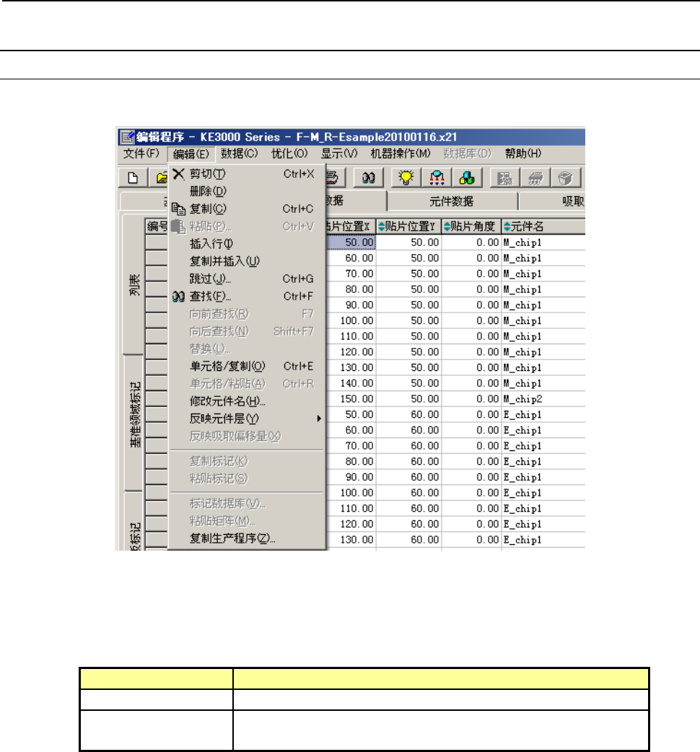Click the 140.00 position X cell

tap(351, 383)
